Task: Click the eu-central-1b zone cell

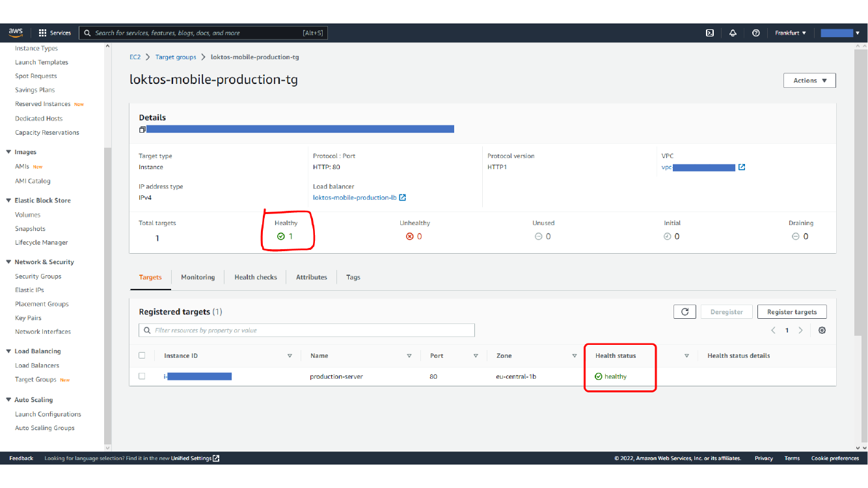Action: (x=516, y=377)
